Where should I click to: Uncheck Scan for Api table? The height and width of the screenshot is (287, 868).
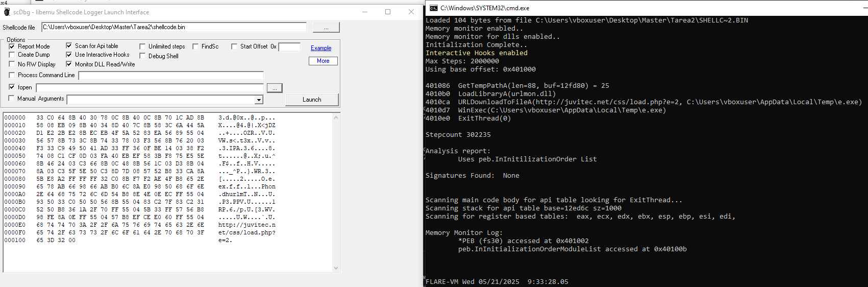69,46
